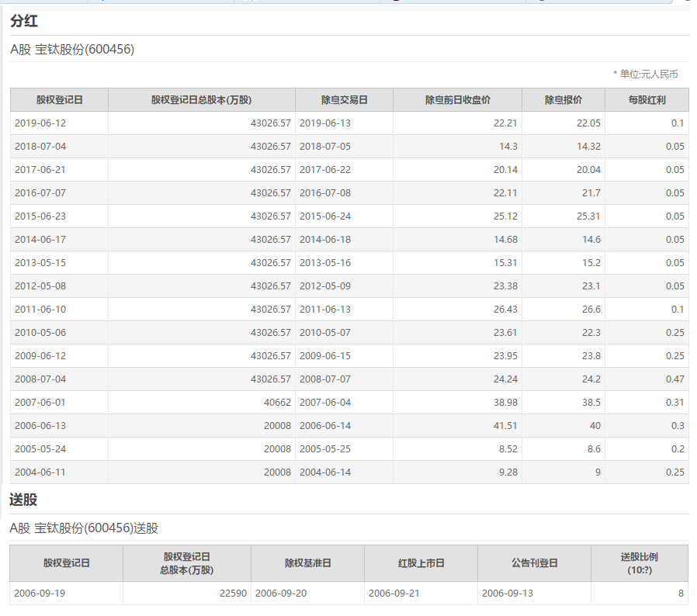This screenshot has height=616, width=697.
Task: Select record date 2008-07-04
Action: [40, 379]
